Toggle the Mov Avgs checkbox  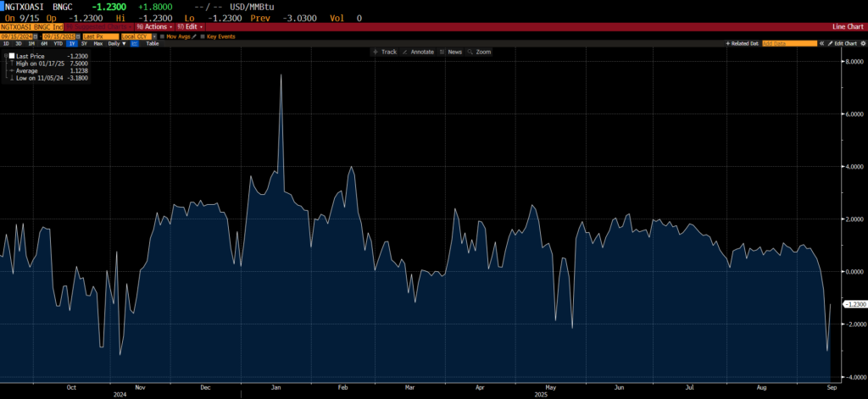162,36
